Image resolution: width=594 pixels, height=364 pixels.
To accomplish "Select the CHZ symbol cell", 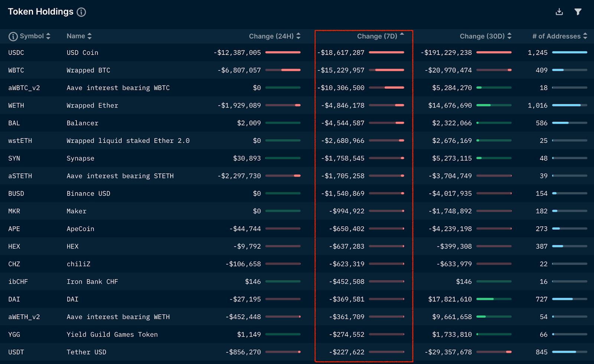I will tap(14, 264).
